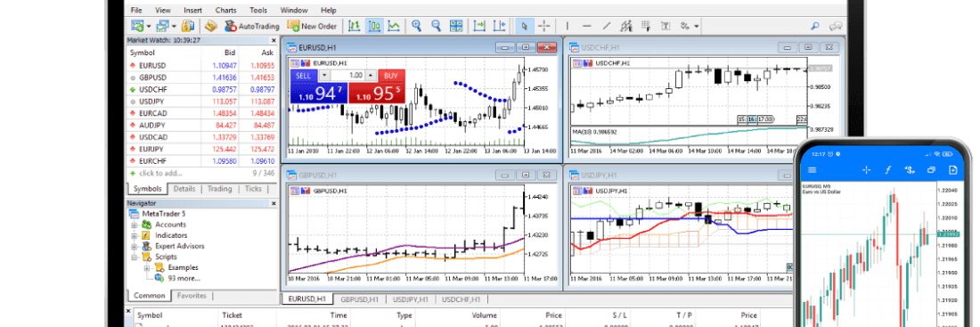Open the profiles dropdown arrow
The height and width of the screenshot is (327, 980).
pyautogui.click(x=174, y=27)
